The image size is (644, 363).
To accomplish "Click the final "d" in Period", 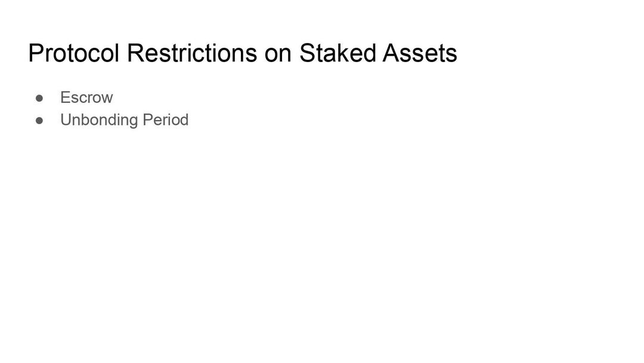I will click(x=184, y=120).
